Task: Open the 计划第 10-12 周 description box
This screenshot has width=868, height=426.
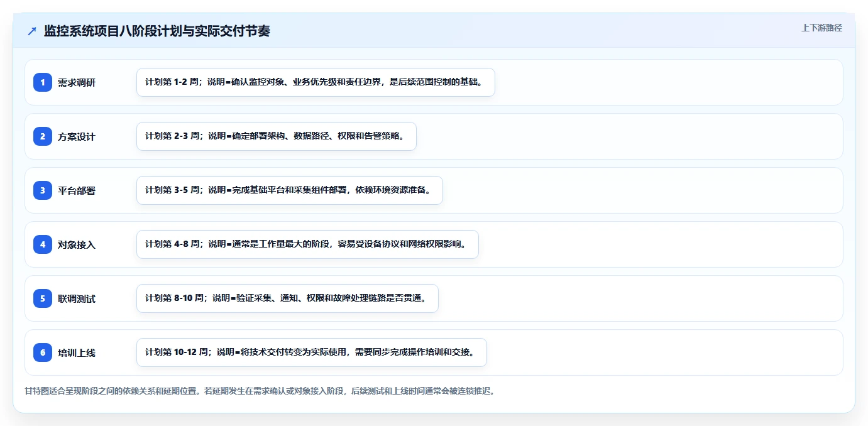Action: [312, 352]
